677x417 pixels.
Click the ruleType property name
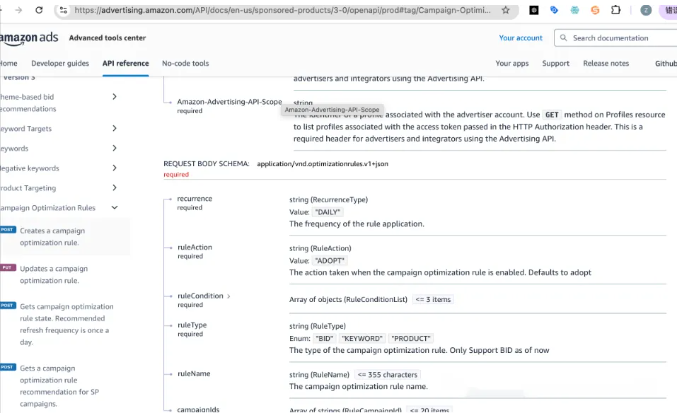coord(192,325)
